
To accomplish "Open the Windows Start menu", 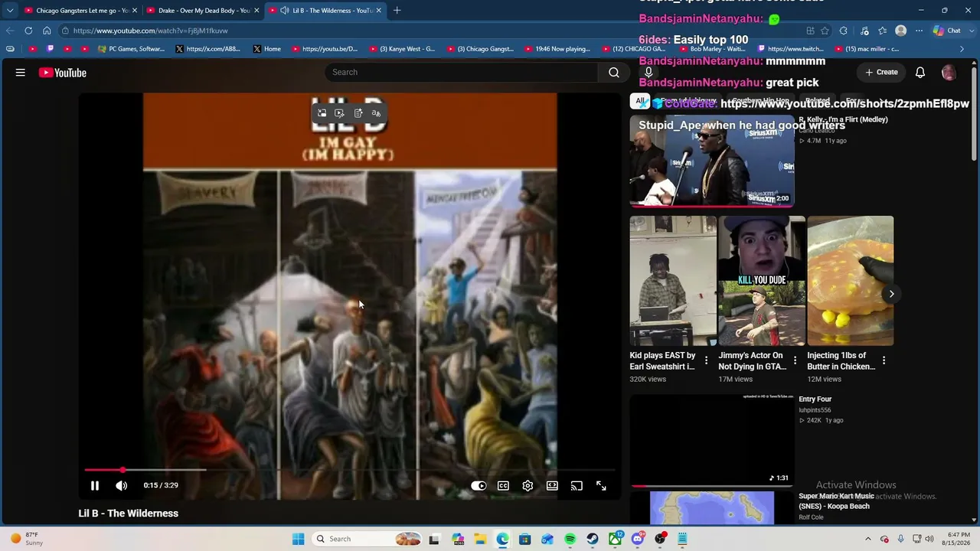I will [298, 539].
